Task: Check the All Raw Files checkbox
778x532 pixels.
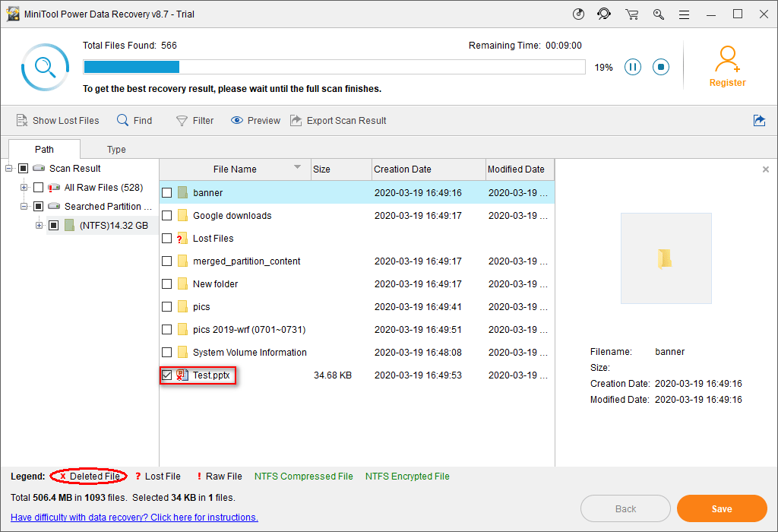Action: point(38,188)
